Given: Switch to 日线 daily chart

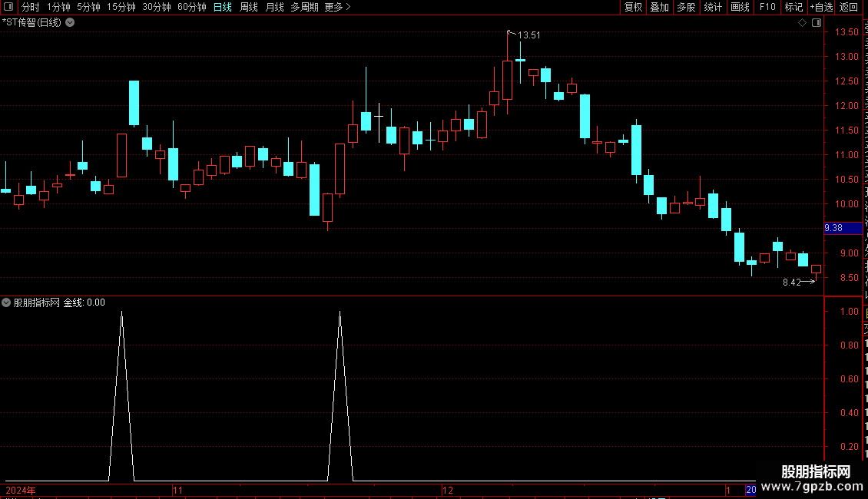Looking at the screenshot, I should click(223, 7).
